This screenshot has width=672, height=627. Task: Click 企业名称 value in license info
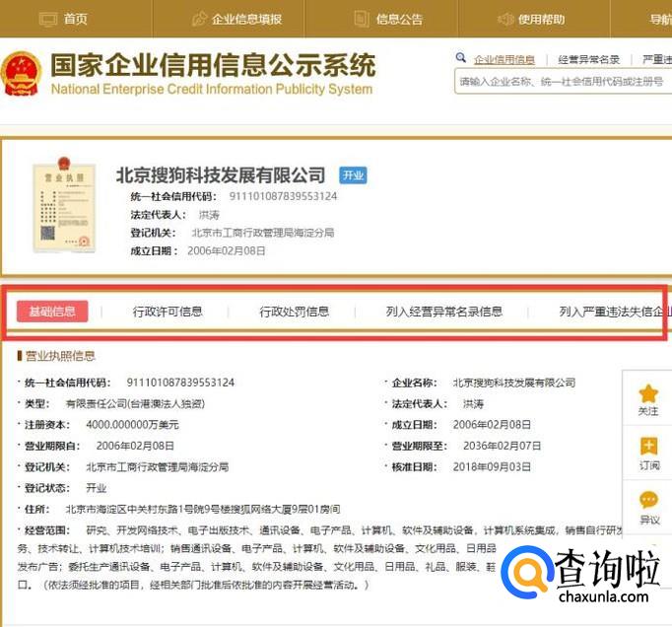[x=514, y=383]
